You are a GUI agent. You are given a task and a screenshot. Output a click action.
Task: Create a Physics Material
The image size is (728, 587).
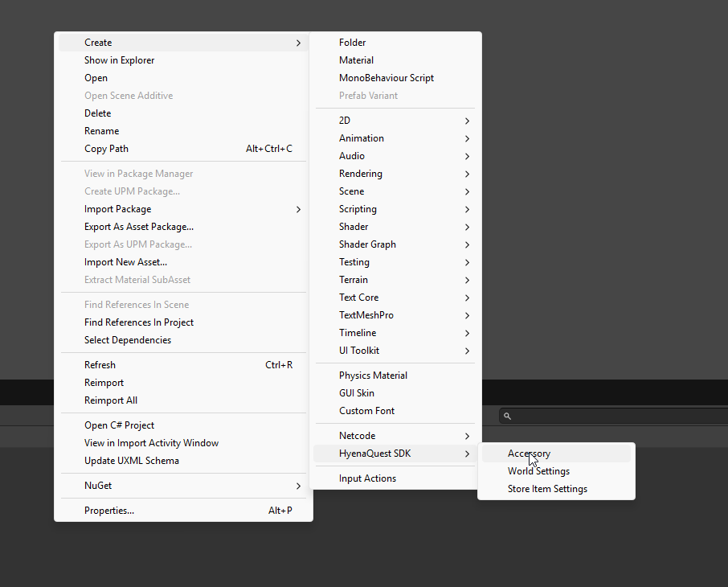(x=395, y=375)
